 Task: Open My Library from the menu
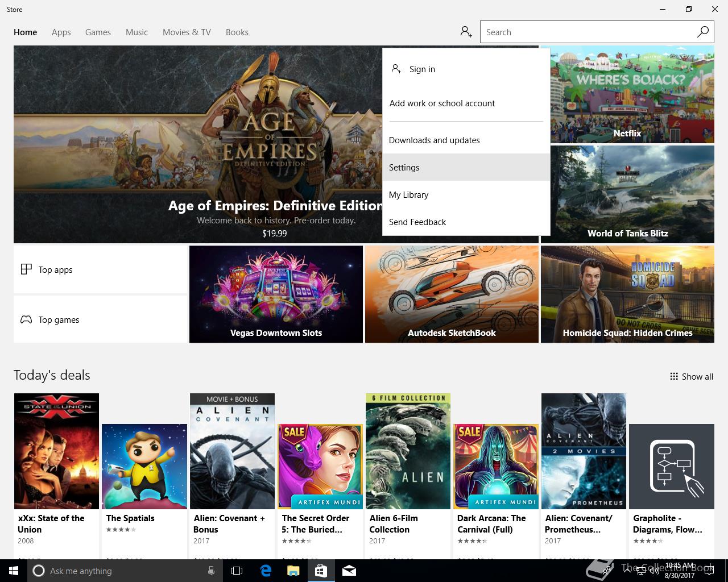coord(466,194)
